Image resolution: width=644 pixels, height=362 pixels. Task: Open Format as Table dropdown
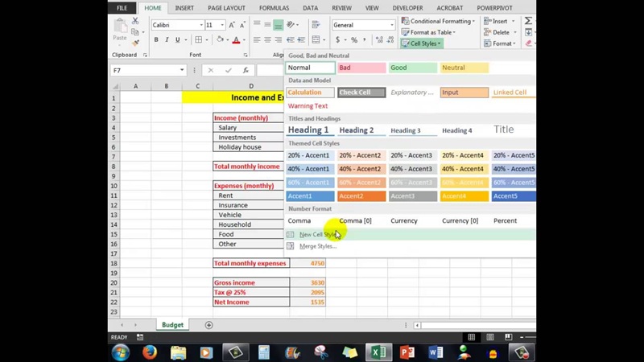[x=428, y=32]
